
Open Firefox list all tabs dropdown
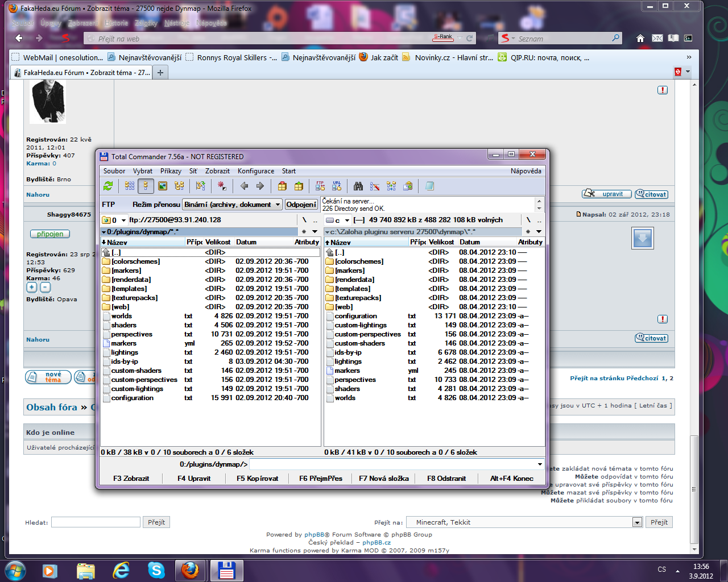coord(688,72)
